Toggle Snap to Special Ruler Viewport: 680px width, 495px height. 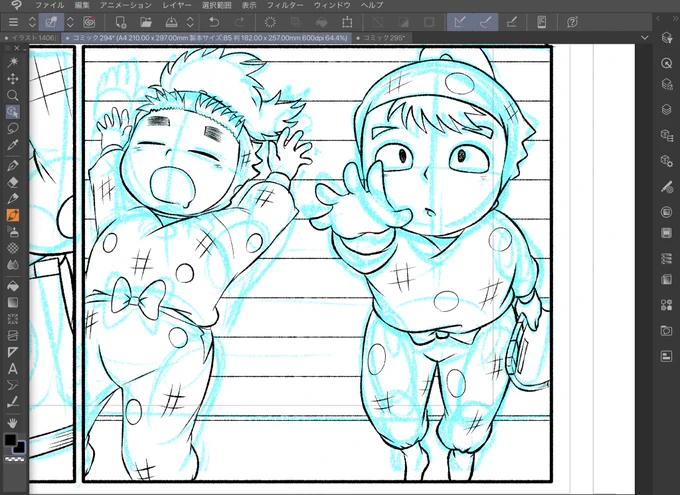click(486, 22)
